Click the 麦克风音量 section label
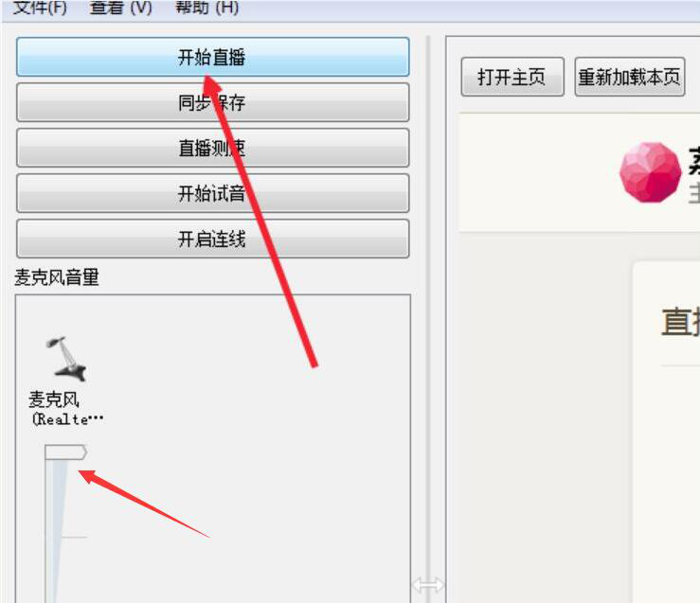The height and width of the screenshot is (603, 700). click(x=57, y=277)
